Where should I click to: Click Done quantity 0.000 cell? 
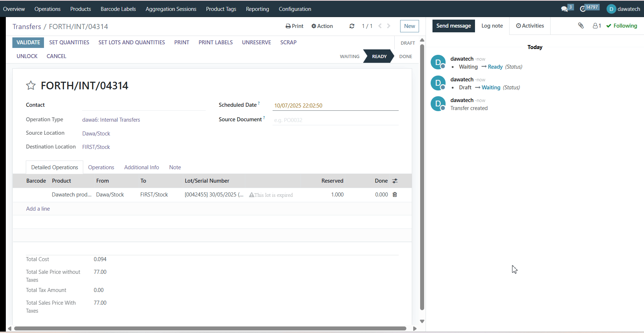(382, 195)
